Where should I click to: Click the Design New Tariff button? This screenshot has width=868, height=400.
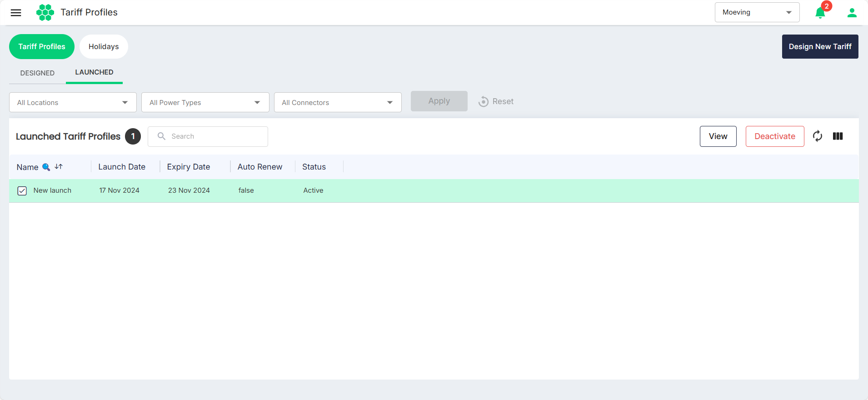click(820, 46)
